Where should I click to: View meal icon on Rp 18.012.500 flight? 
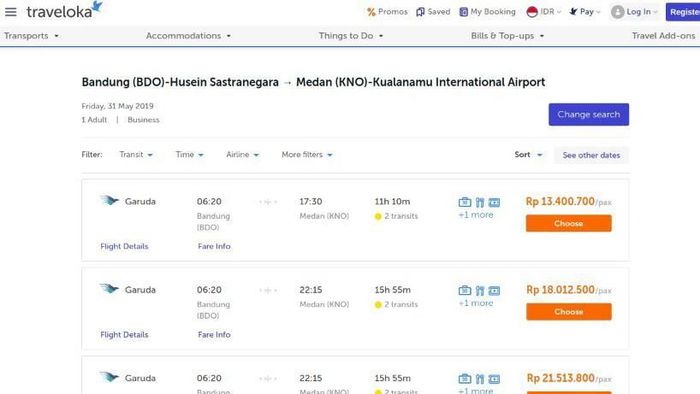tap(480, 291)
